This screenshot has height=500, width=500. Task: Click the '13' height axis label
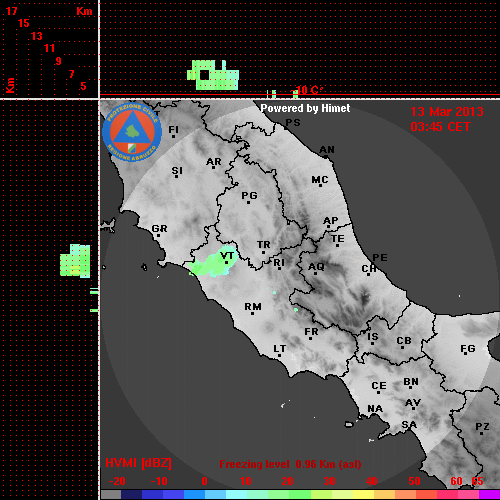coord(37,36)
